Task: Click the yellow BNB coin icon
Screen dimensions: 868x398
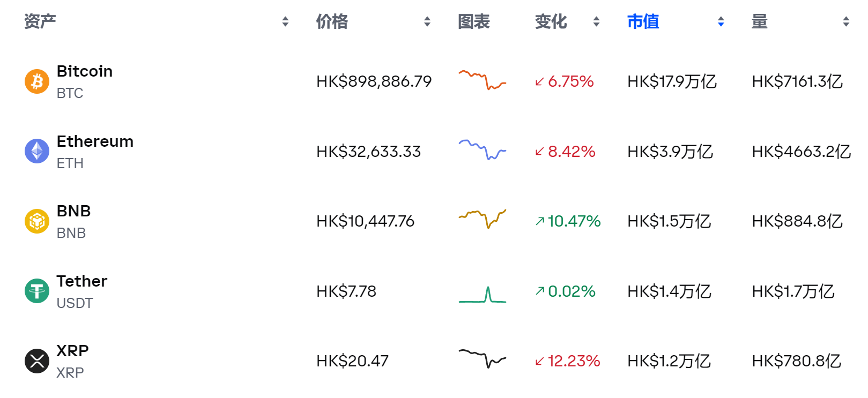Action: (x=37, y=221)
